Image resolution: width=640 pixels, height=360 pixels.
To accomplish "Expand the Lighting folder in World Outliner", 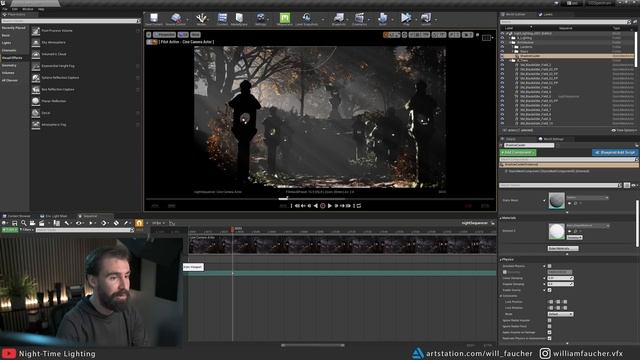I will (510, 38).
